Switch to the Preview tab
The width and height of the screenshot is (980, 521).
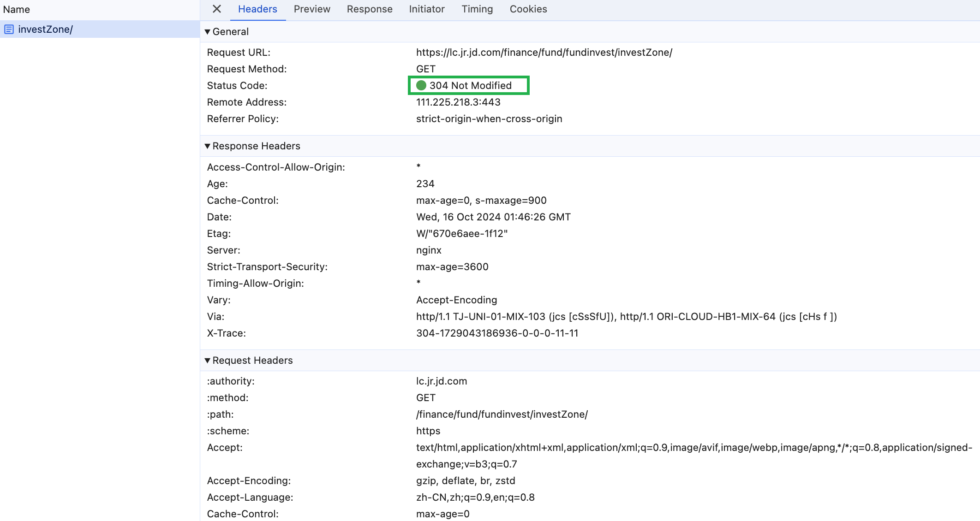tap(312, 9)
